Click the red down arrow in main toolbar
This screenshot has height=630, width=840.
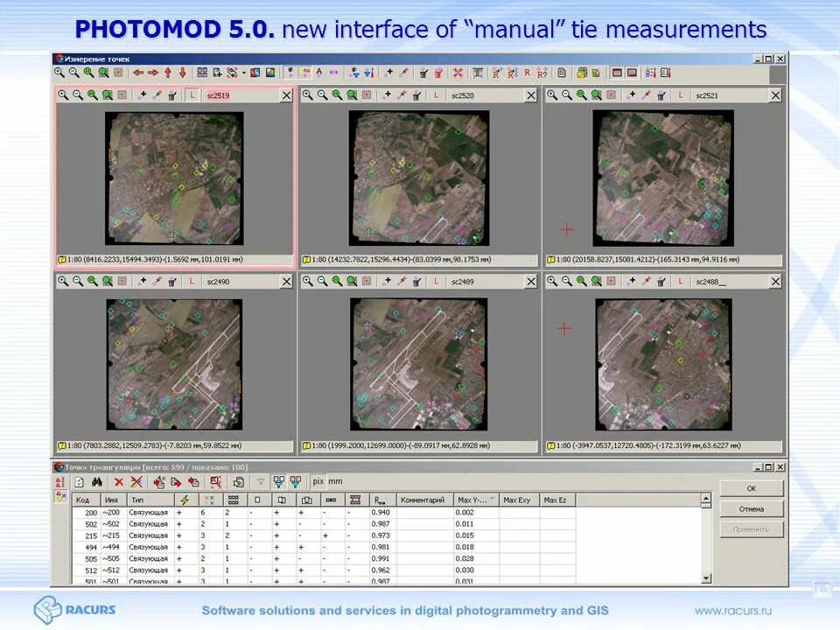coord(183,73)
